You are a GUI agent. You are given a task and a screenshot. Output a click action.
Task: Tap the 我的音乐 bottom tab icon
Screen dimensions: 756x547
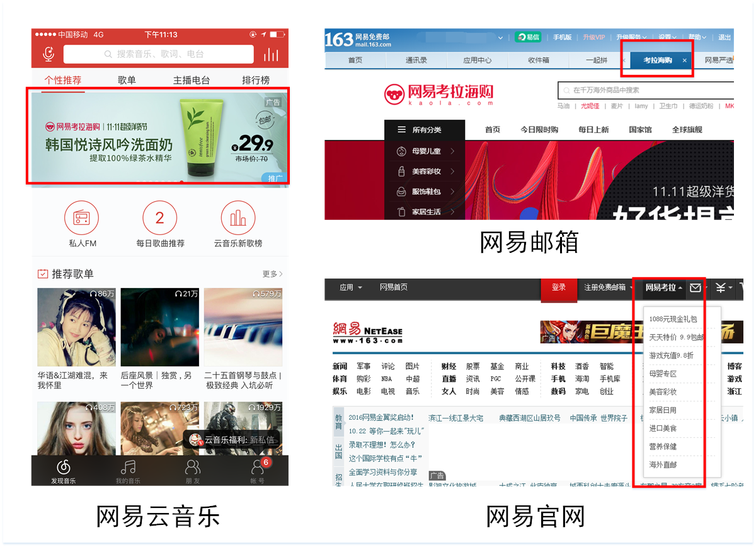(128, 467)
